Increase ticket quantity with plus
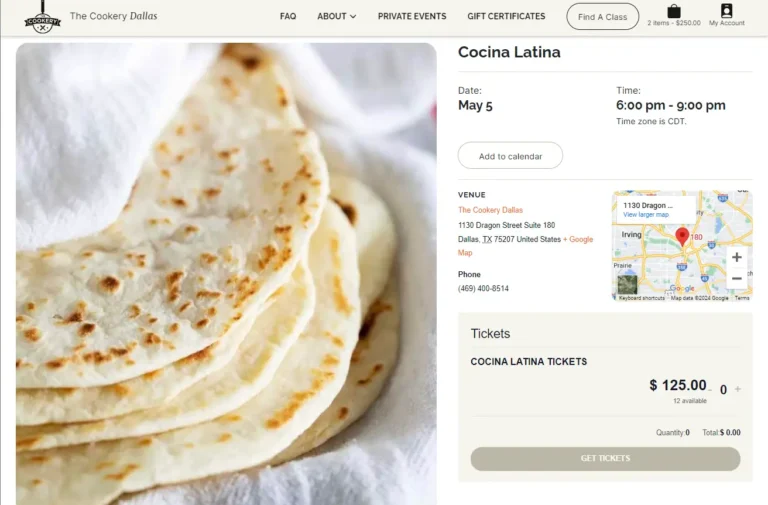This screenshot has width=768, height=505. (x=738, y=389)
